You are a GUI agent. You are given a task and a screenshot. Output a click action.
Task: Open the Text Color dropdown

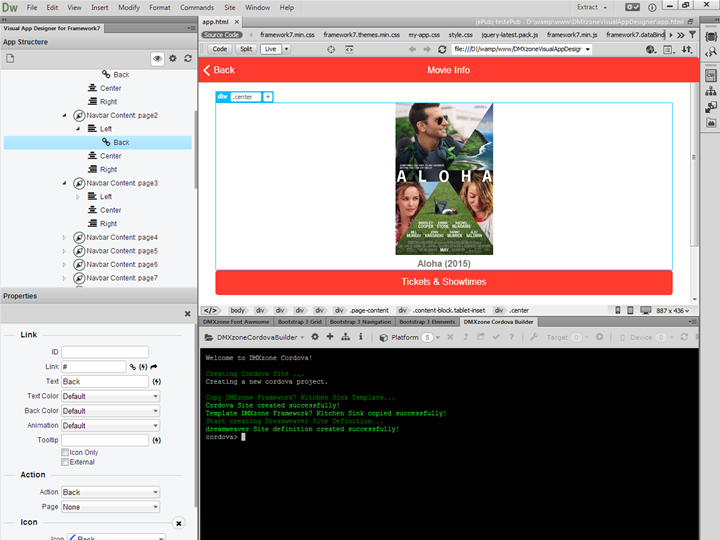coord(111,396)
